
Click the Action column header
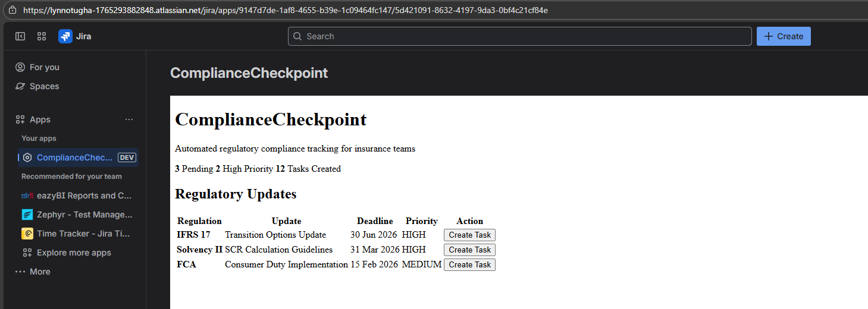click(470, 221)
